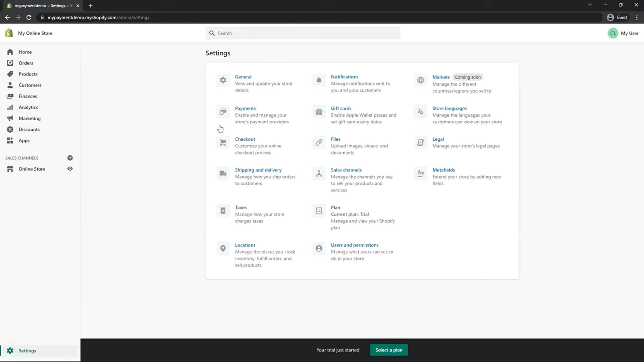The width and height of the screenshot is (644, 362).
Task: Open the browser three-dot menu
Action: coord(637,17)
